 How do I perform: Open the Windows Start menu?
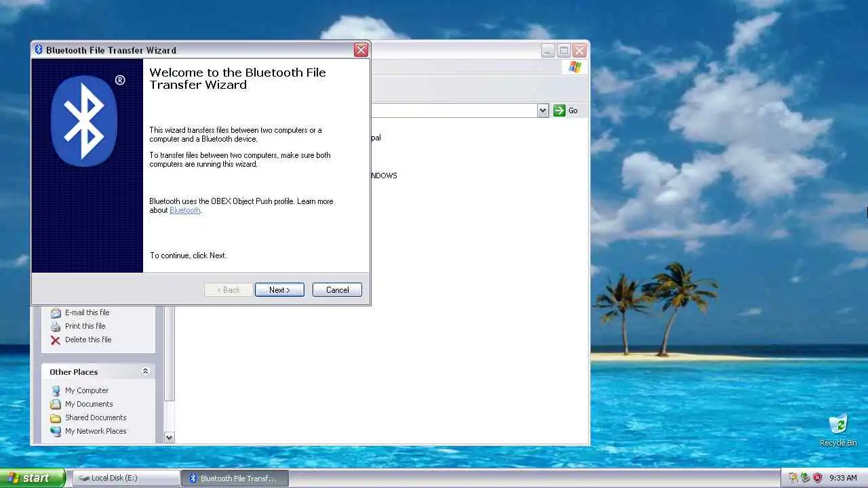click(x=33, y=478)
